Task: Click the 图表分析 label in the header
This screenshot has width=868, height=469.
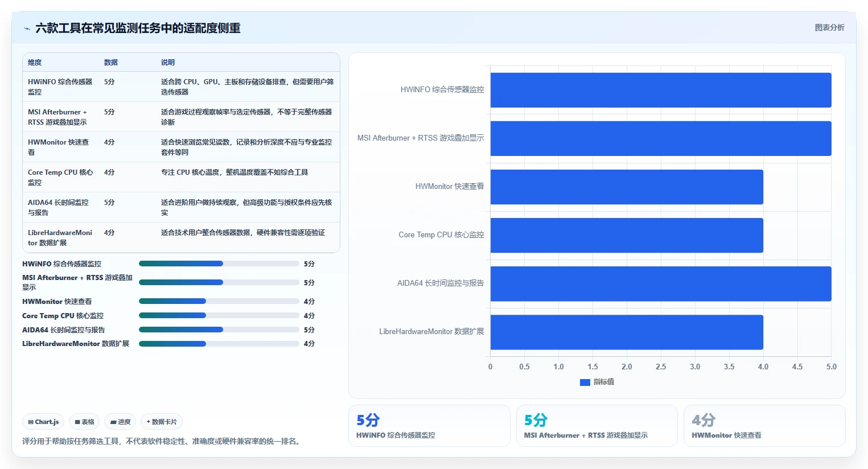Action: 829,27
